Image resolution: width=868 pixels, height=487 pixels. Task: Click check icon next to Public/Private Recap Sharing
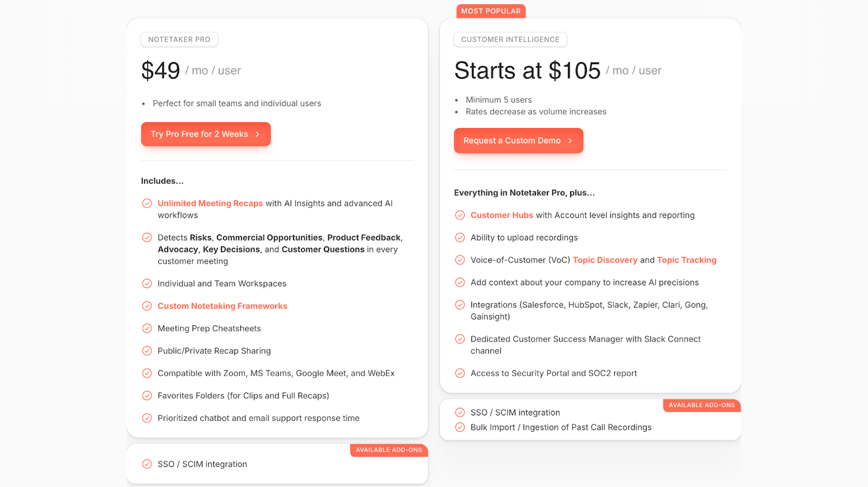[147, 351]
